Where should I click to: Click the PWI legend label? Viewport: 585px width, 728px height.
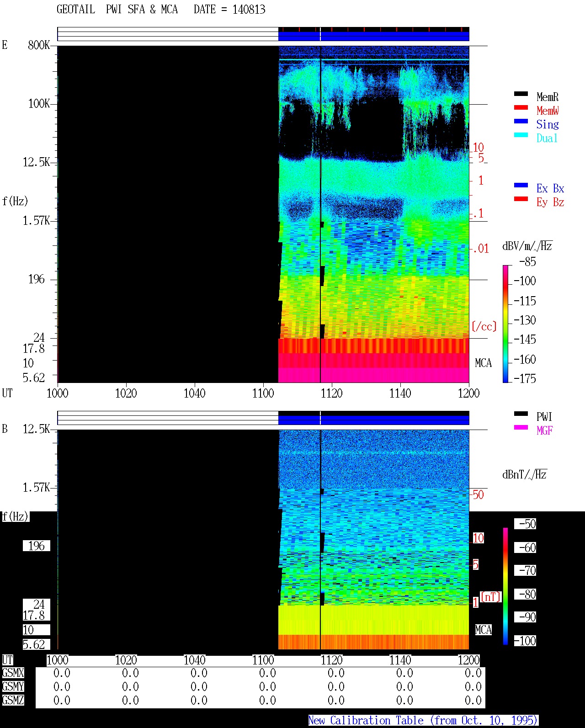544,417
